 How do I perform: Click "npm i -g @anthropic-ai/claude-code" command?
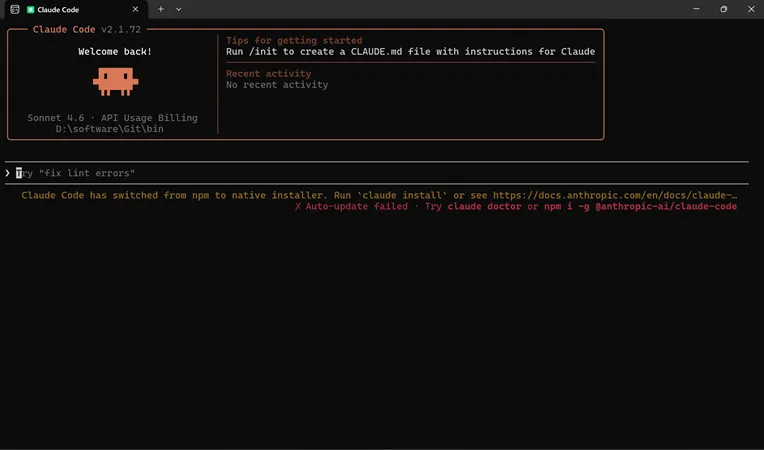[640, 206]
